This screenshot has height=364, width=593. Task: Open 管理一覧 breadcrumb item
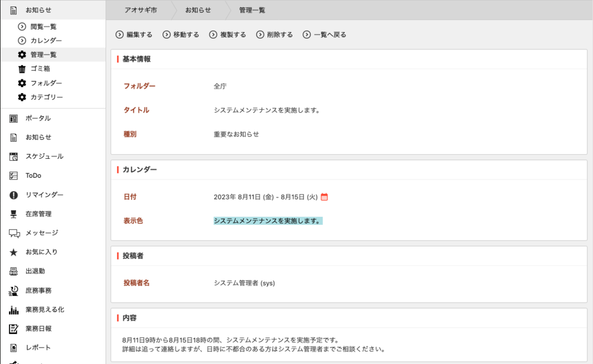[252, 10]
